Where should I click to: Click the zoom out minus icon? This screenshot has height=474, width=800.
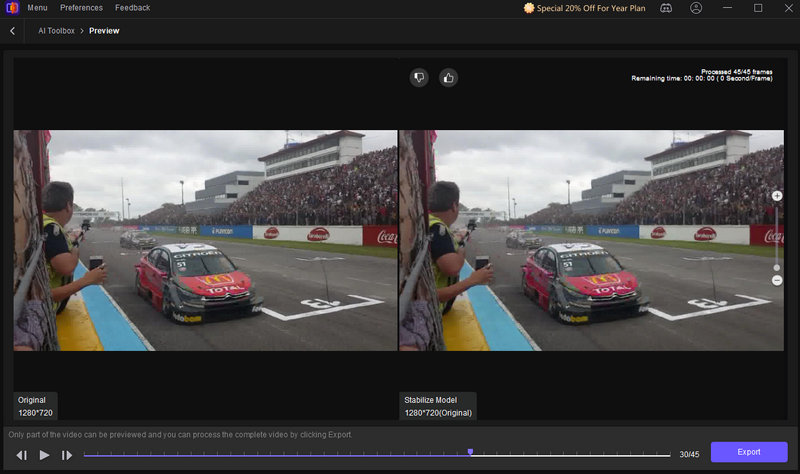[777, 280]
